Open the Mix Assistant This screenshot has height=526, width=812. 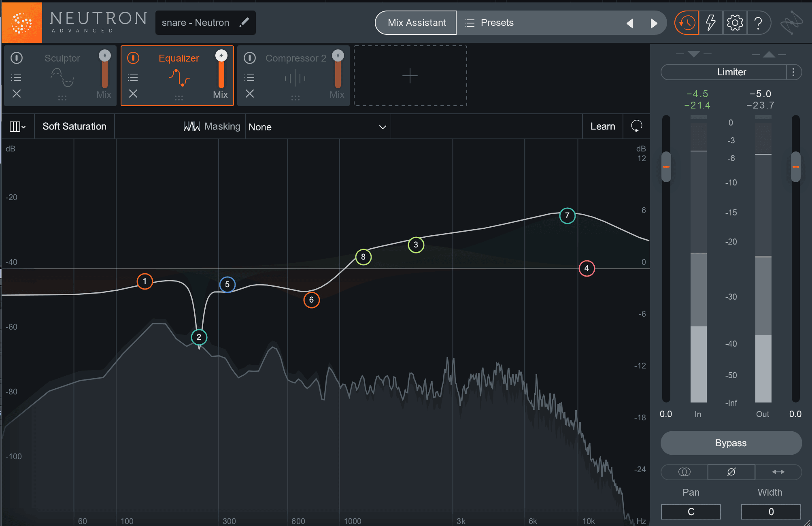point(417,23)
